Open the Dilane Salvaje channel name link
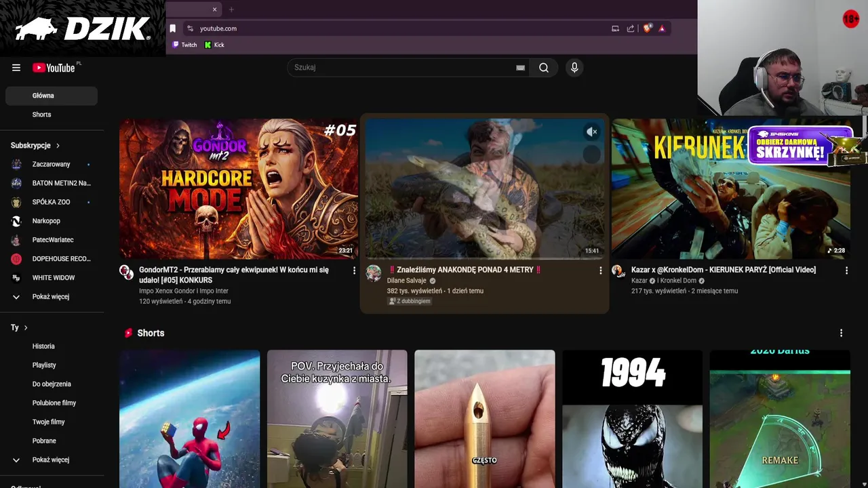 (x=407, y=281)
